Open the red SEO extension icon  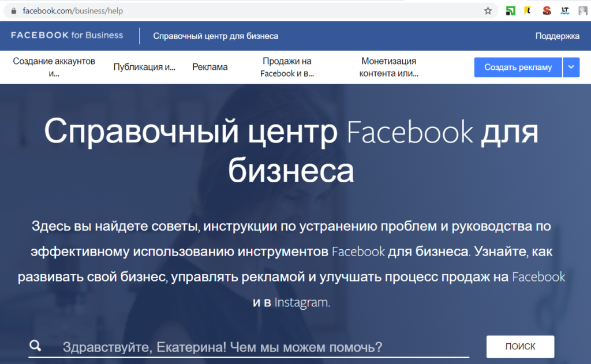click(x=547, y=10)
